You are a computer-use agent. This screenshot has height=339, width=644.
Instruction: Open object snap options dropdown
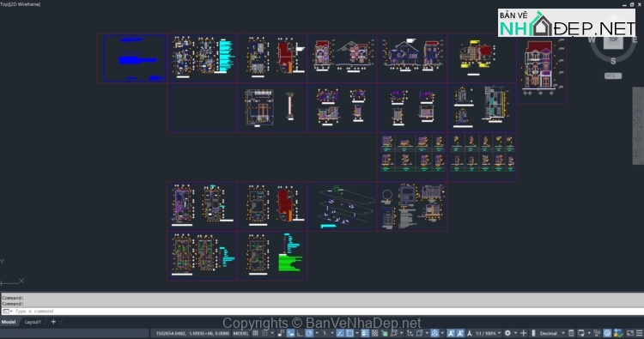coord(357,333)
